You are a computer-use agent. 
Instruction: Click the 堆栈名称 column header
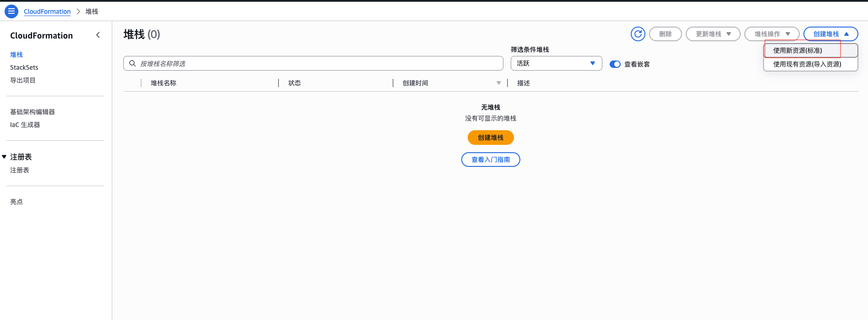164,83
